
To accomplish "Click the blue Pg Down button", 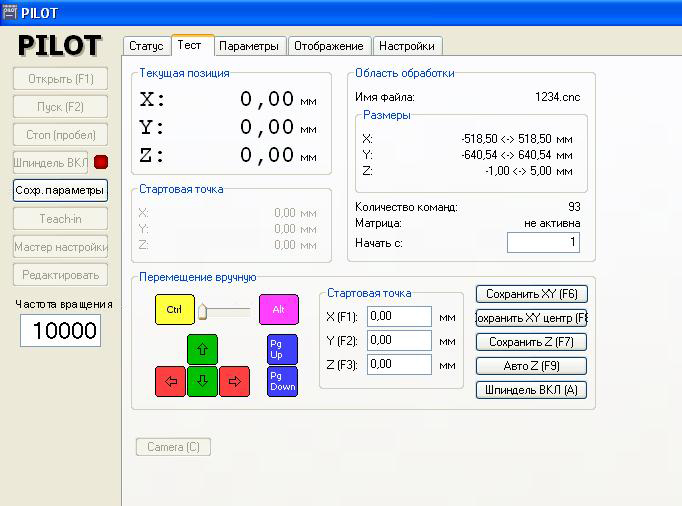I will pyautogui.click(x=282, y=381).
